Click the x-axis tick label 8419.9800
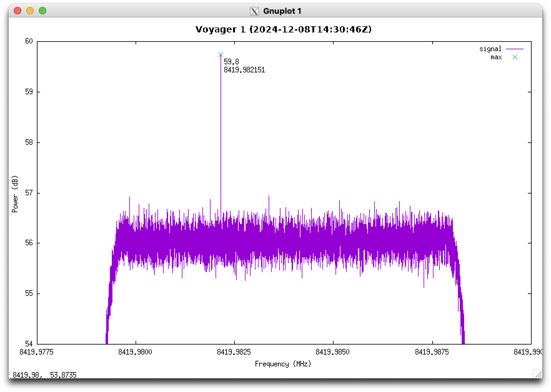 point(135,352)
